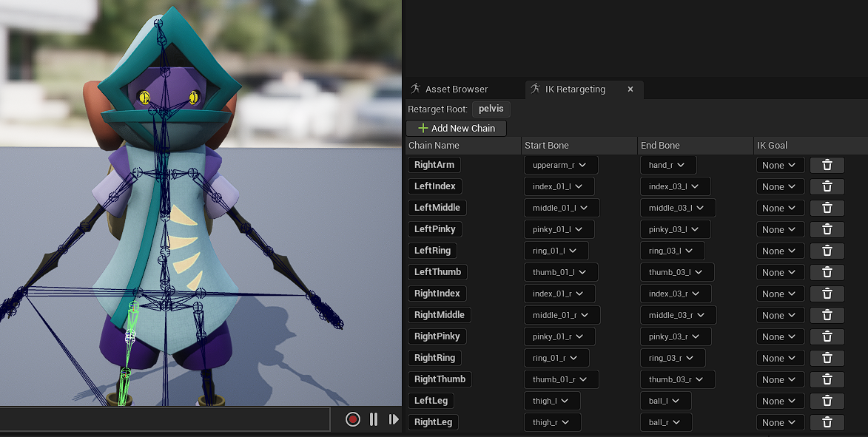Step forward one frame in playback
868x437 pixels.
394,419
